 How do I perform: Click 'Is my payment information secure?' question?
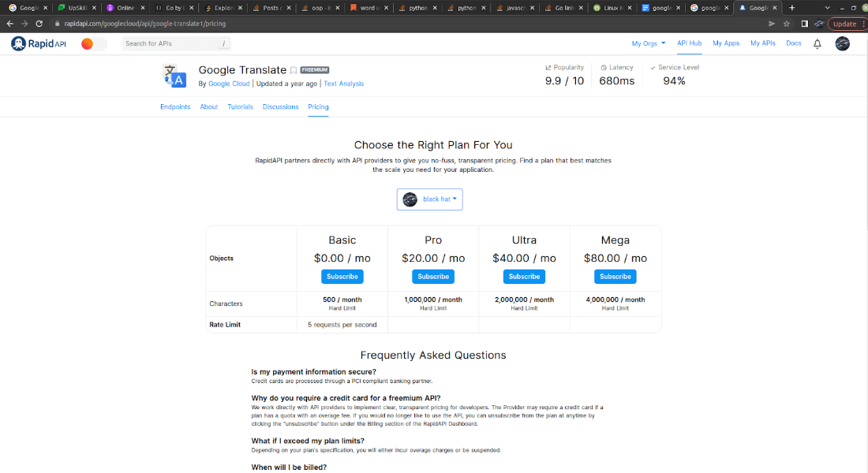click(313, 372)
